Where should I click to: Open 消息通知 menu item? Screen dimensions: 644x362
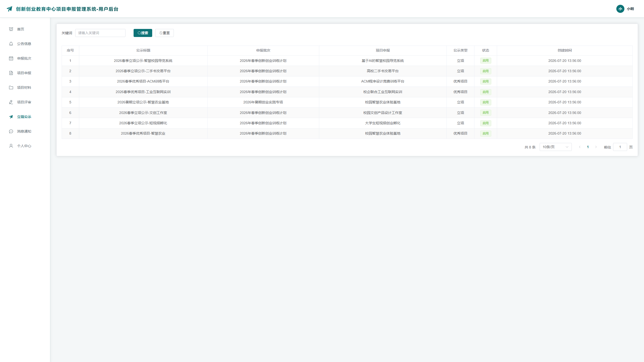tap(25, 131)
